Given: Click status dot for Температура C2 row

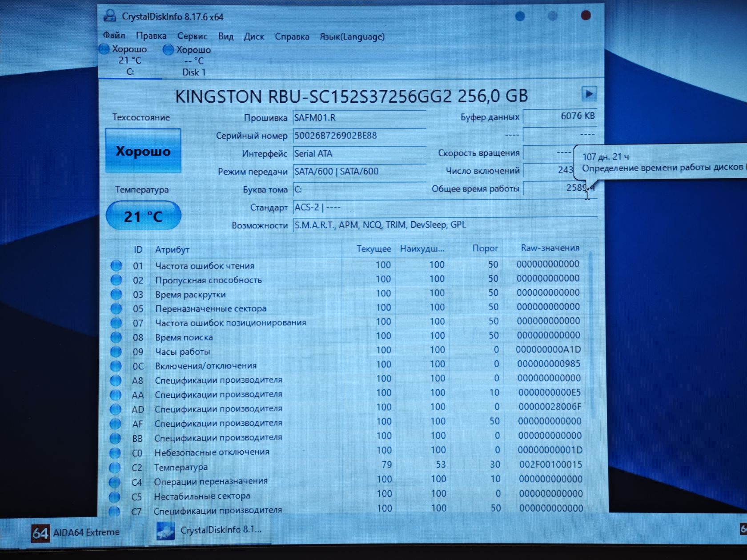Looking at the screenshot, I should click(x=115, y=468).
